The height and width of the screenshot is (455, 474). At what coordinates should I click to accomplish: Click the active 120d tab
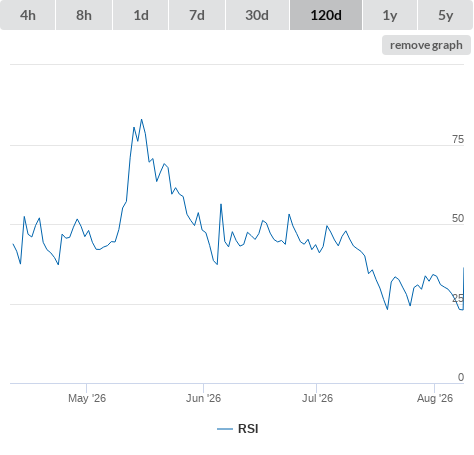326,15
